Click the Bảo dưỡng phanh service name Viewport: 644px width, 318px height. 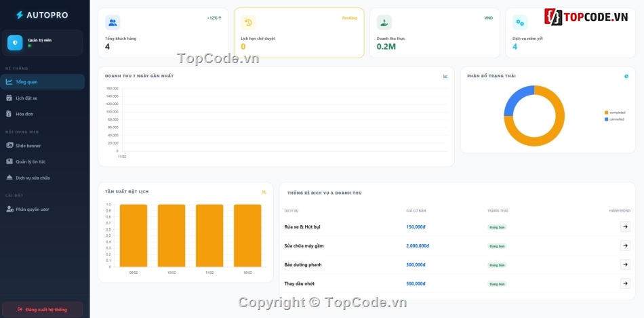(x=303, y=264)
